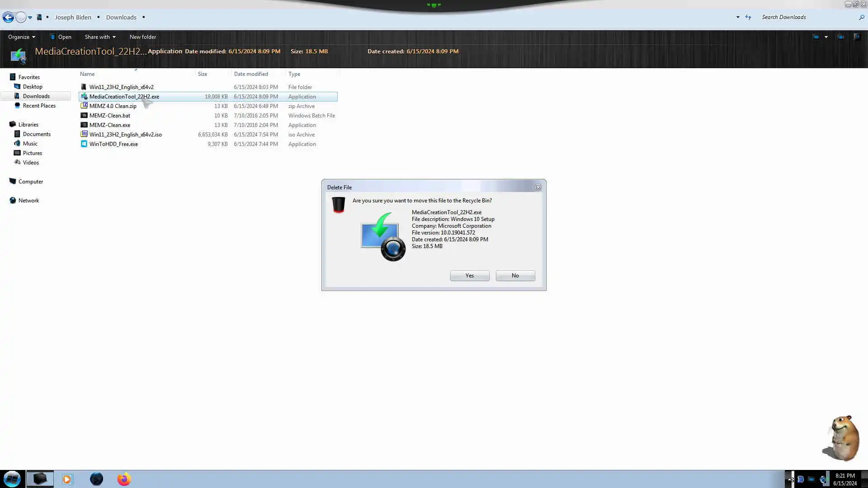Image resolution: width=868 pixels, height=488 pixels.
Task: Toggle the preview pane icon
Action: (840, 37)
